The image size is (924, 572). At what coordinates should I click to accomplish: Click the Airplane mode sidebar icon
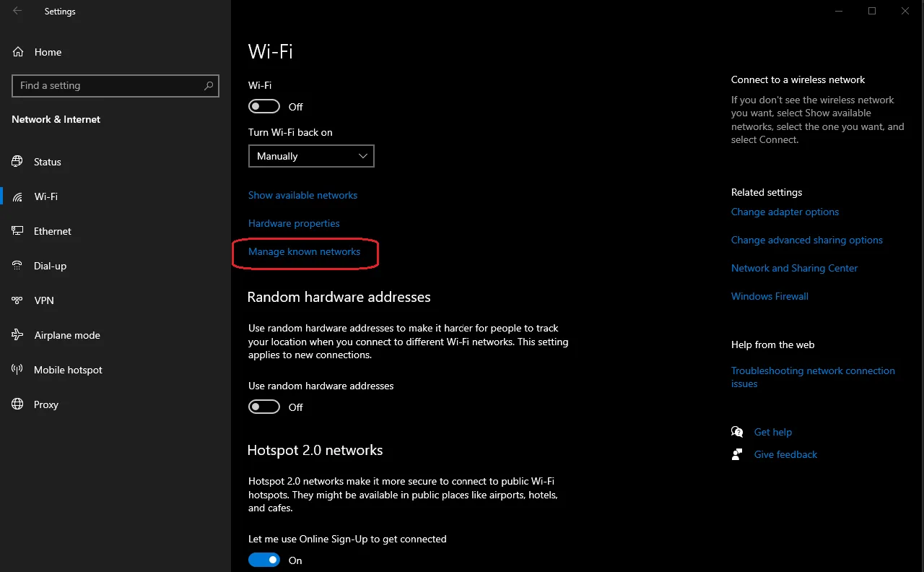click(17, 335)
